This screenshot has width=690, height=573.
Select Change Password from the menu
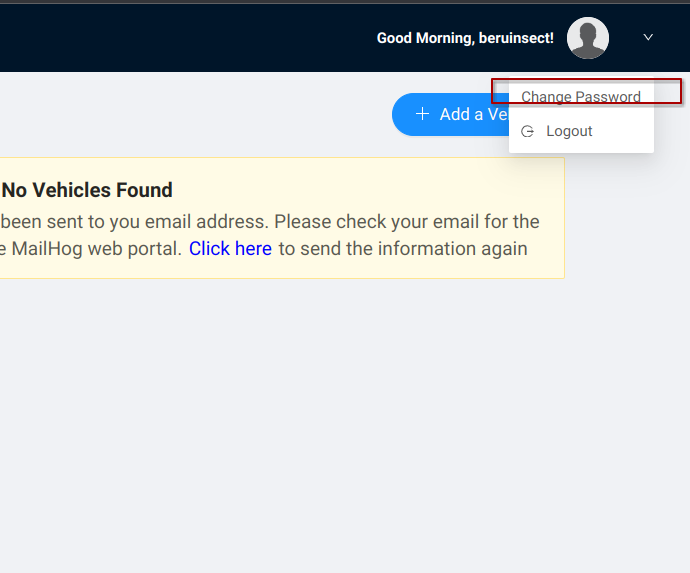point(581,97)
